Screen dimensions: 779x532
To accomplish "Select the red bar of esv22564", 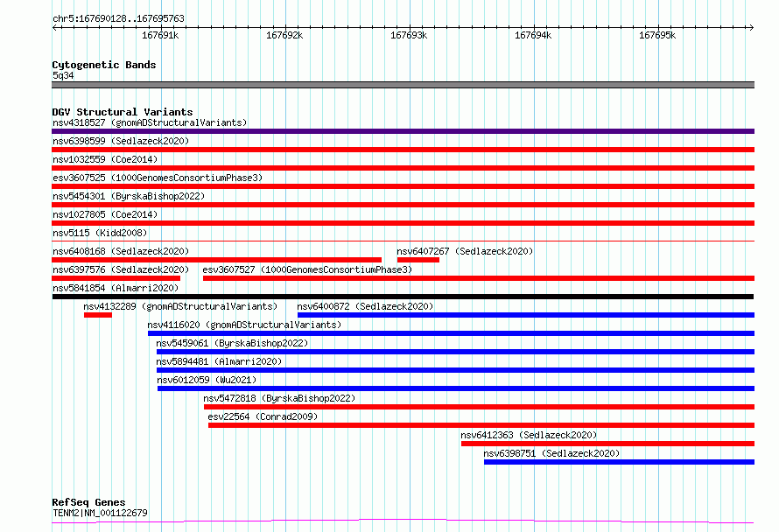I will pyautogui.click(x=481, y=425).
